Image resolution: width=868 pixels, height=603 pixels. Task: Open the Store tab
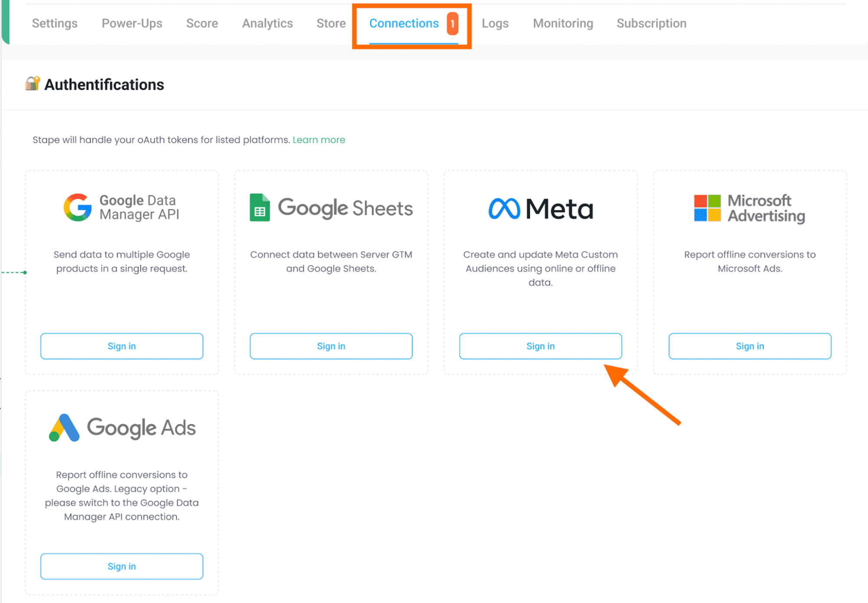[331, 23]
